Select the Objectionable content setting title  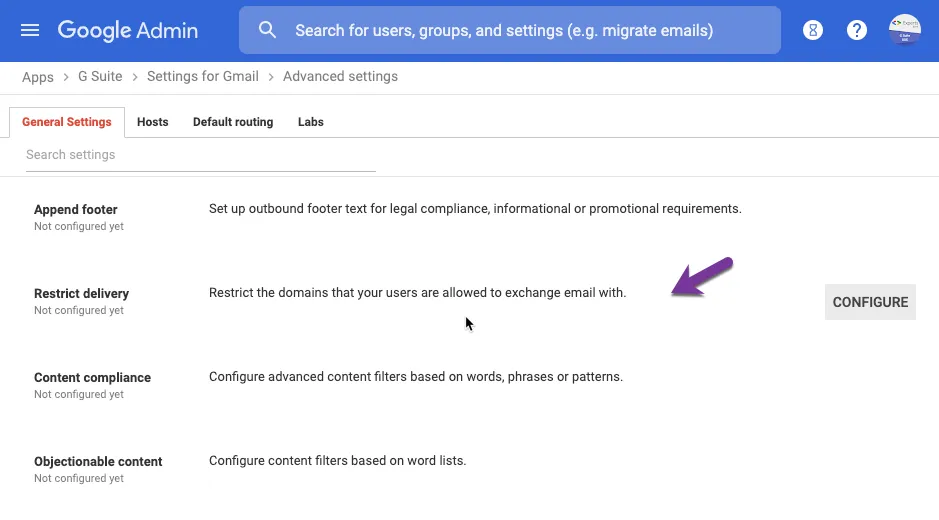point(98,461)
